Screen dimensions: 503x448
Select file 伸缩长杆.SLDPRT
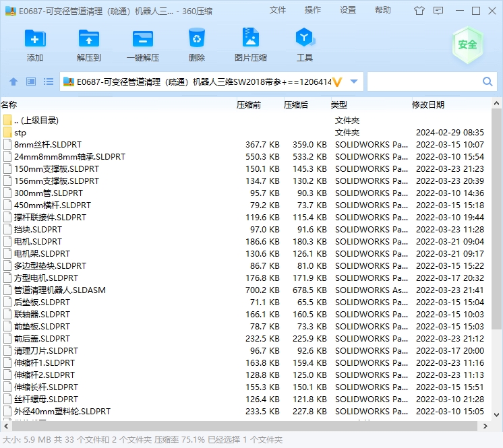coord(47,387)
